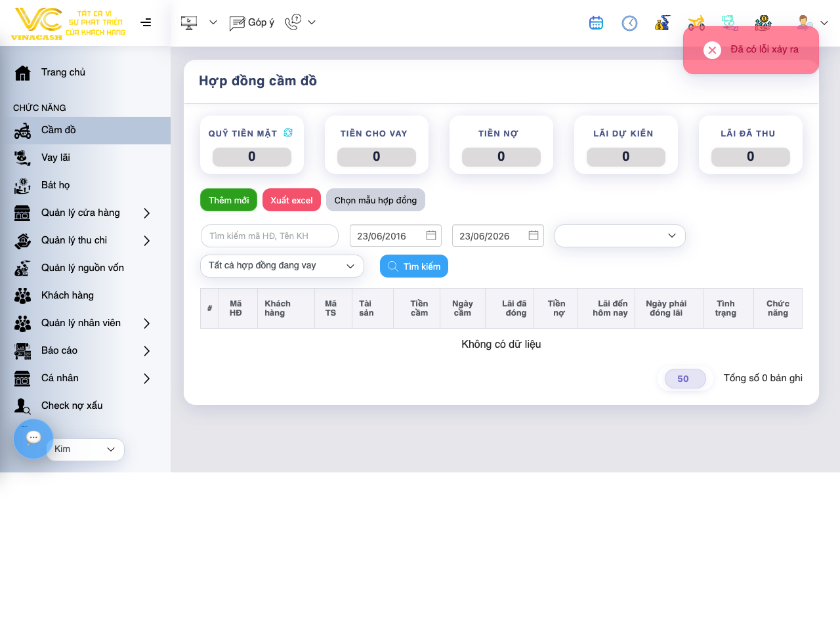
Task: Open Tất cả hợp đồng đang vay dropdown
Action: pos(282,266)
